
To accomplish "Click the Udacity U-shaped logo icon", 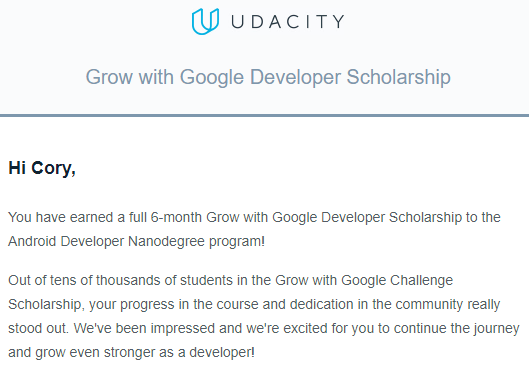I will (205, 21).
